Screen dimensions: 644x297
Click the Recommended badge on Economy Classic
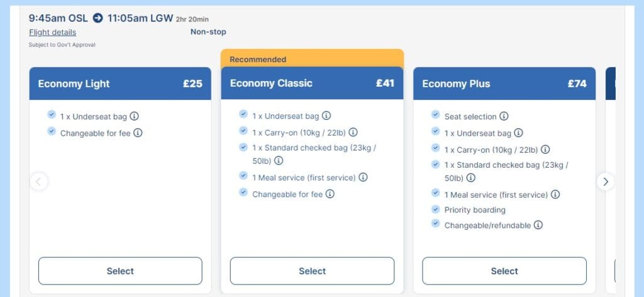point(258,60)
